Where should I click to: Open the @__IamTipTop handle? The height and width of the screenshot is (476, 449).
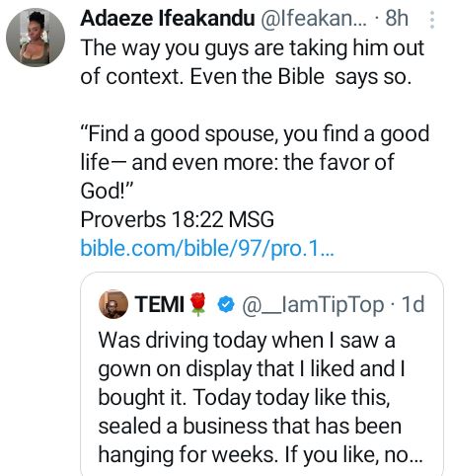pyautogui.click(x=313, y=305)
